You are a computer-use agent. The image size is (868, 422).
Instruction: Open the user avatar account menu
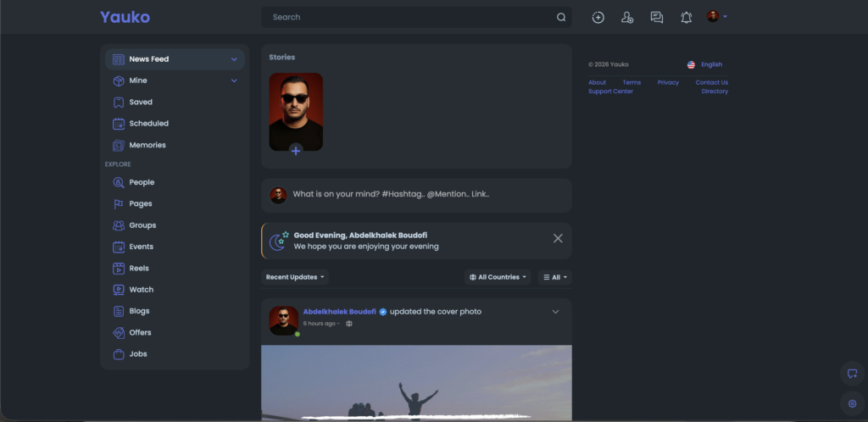point(716,17)
